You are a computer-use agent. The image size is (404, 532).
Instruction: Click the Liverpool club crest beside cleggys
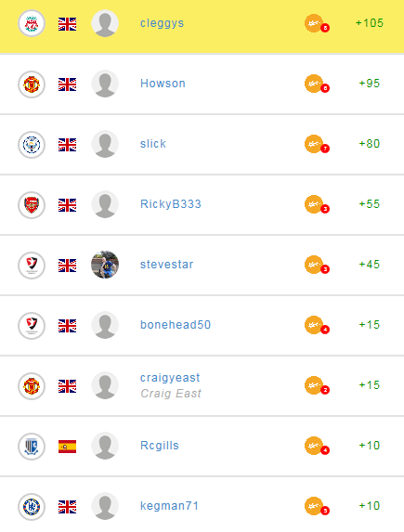32,23
